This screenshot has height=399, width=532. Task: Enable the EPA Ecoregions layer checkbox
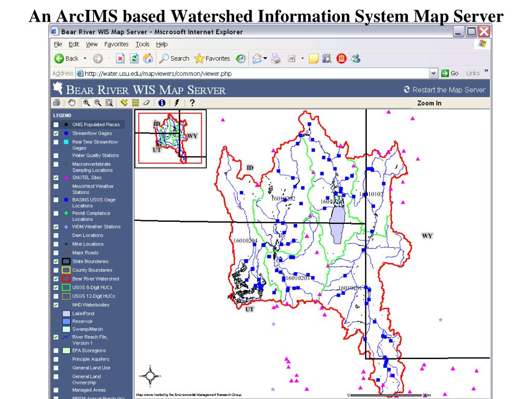[x=56, y=351]
